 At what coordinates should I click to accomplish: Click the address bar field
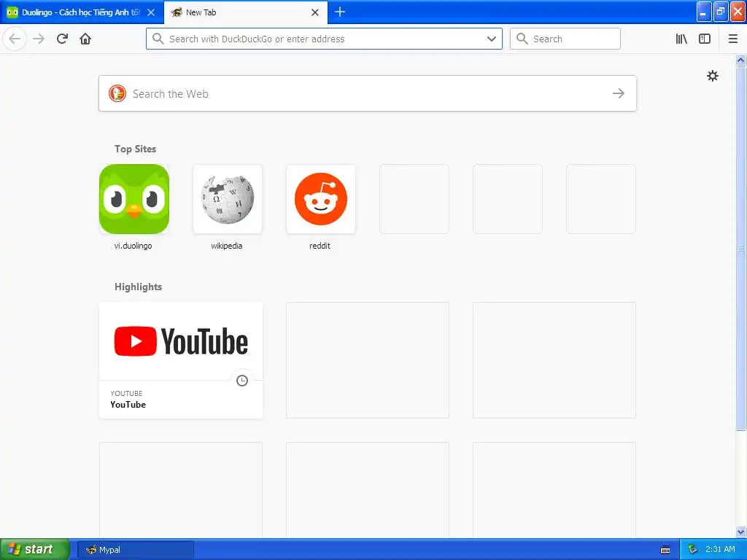click(324, 39)
